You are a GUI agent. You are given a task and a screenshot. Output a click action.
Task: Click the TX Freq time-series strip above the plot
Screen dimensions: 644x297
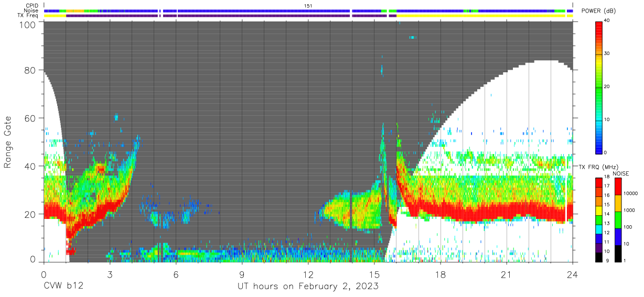click(308, 16)
